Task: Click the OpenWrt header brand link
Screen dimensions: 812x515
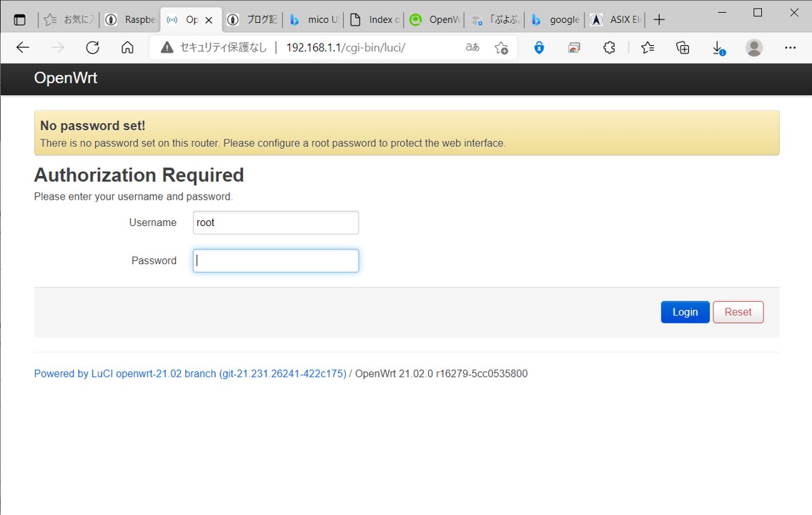Action: click(66, 78)
